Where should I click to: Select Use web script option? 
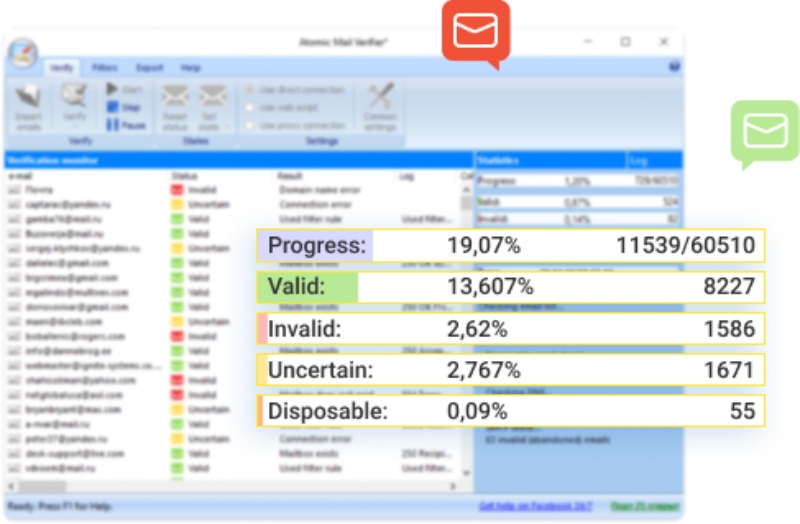pyautogui.click(x=249, y=107)
